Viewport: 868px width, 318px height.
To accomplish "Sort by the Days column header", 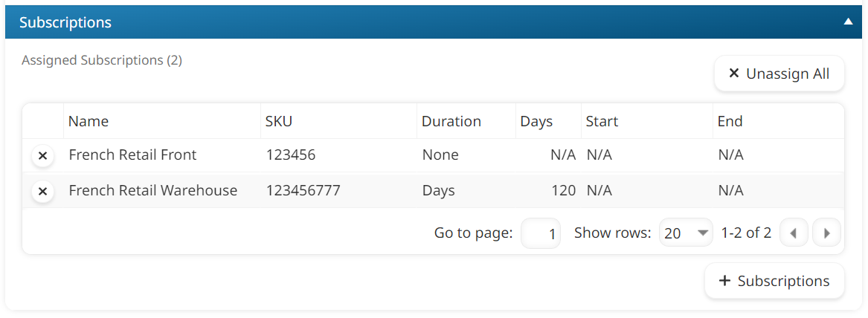I will 536,121.
